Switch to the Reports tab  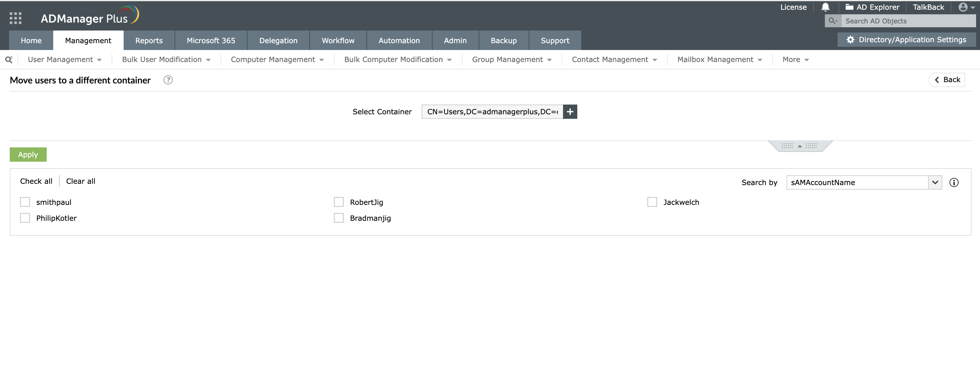(149, 41)
